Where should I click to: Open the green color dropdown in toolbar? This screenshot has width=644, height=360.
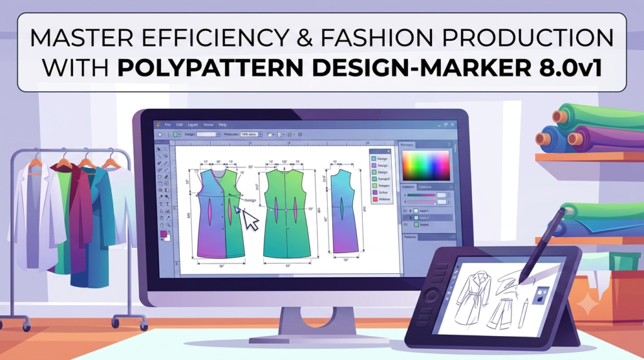click(x=179, y=135)
